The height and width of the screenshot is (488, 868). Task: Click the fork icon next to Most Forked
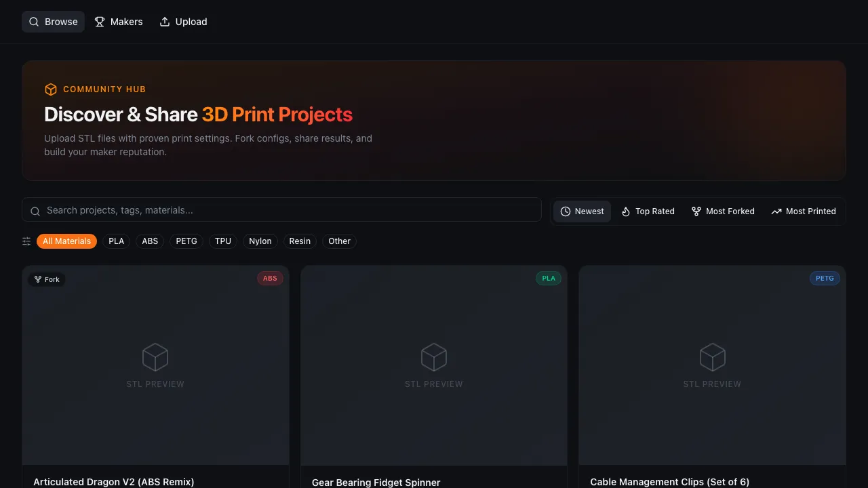tap(696, 211)
